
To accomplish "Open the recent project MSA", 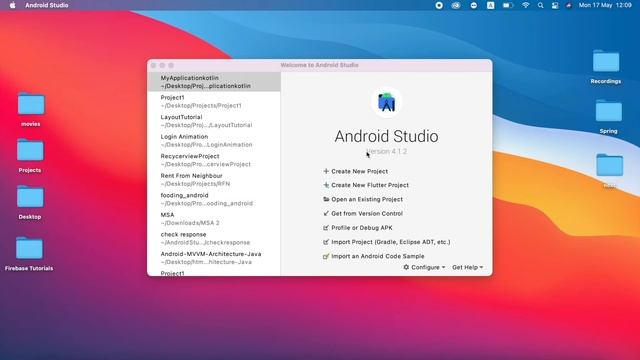I will pos(214,219).
